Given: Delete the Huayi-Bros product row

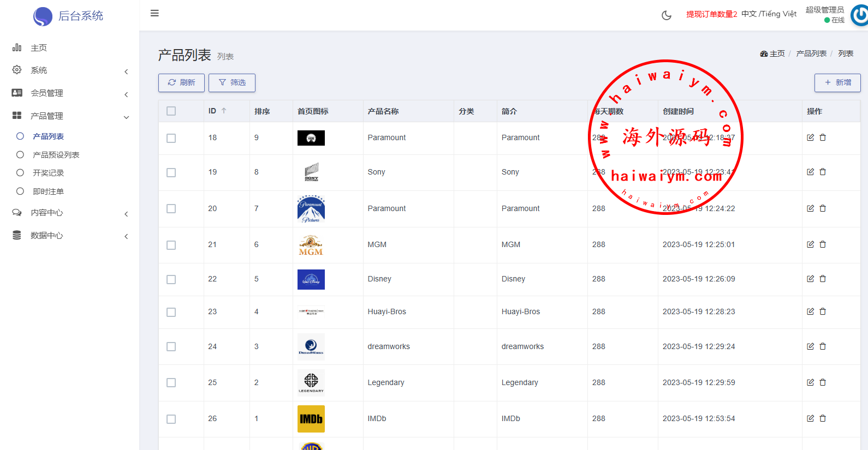Looking at the screenshot, I should pyautogui.click(x=823, y=311).
